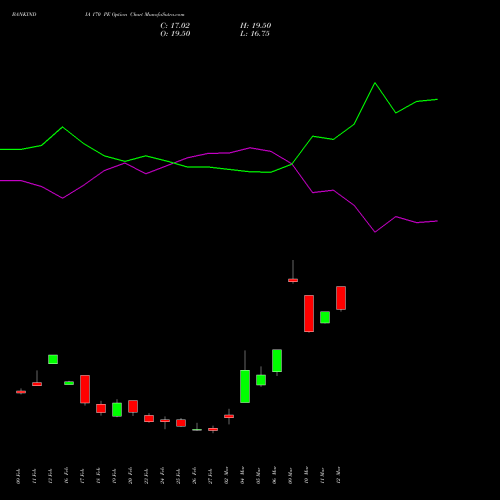The height and width of the screenshot is (500, 500).
Task: Click the low price text 'L: 16.75'
Action: [x=255, y=34]
